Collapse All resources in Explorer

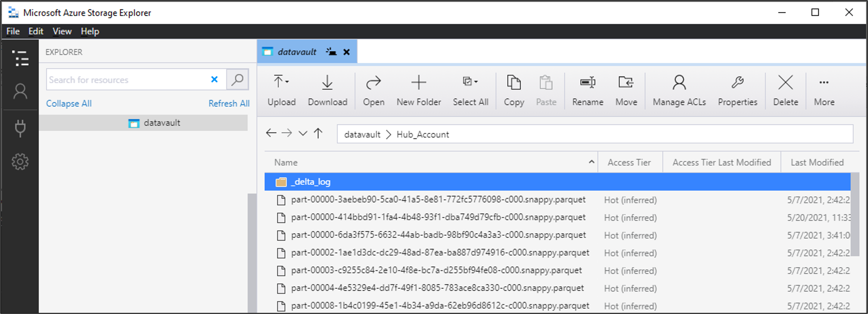click(68, 103)
